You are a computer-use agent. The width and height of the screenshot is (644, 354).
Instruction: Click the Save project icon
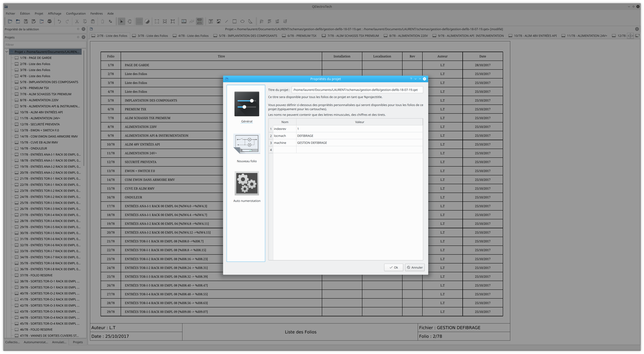pyautogui.click(x=26, y=22)
